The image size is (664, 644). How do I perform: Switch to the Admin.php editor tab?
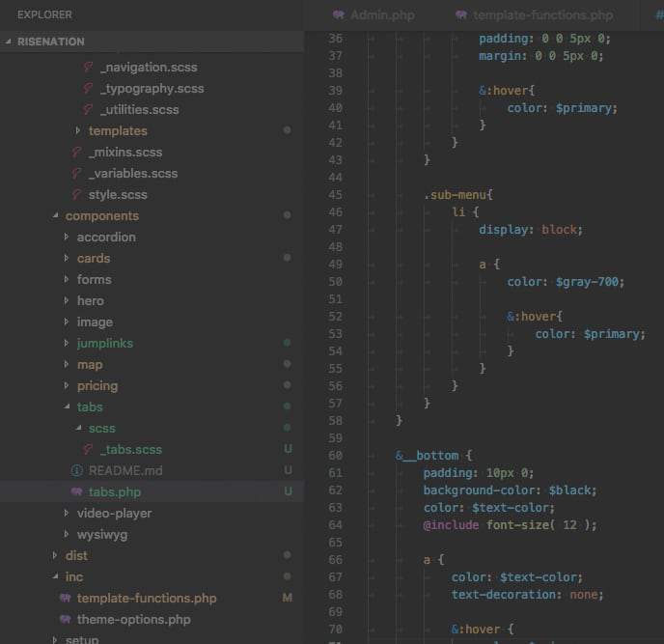click(x=374, y=14)
